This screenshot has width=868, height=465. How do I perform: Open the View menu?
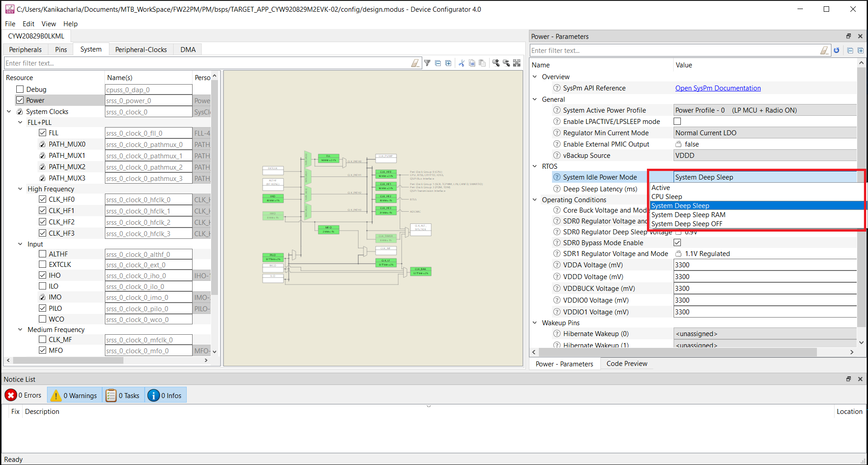49,24
